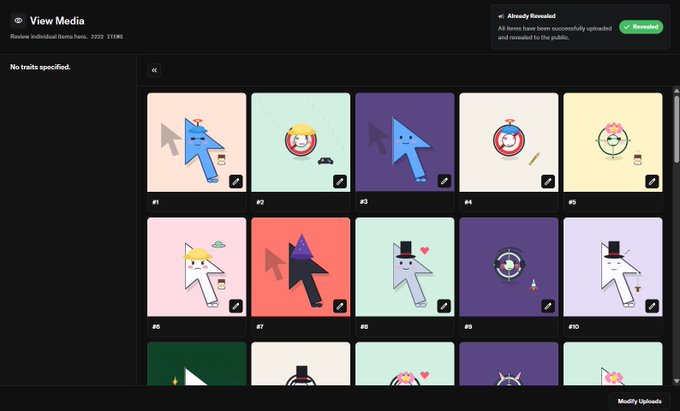Open thumbnail of item #7 wizard hat cursor
The height and width of the screenshot is (411, 680).
click(301, 267)
